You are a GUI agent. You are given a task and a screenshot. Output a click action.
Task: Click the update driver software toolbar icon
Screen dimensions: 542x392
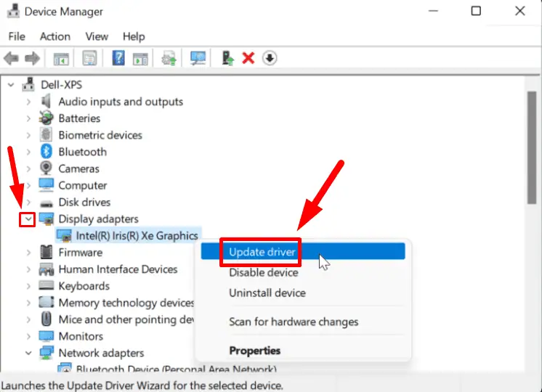[x=169, y=58]
